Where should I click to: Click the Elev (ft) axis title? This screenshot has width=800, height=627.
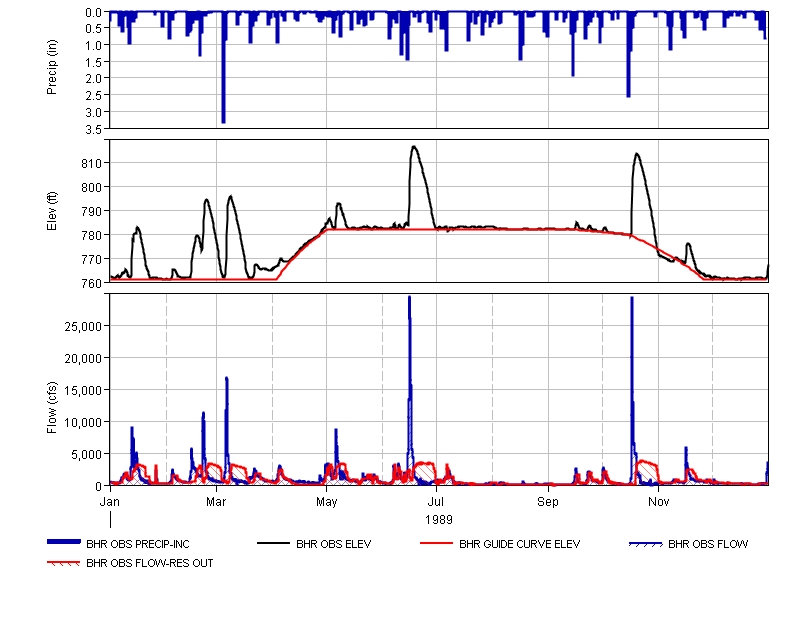coord(52,211)
